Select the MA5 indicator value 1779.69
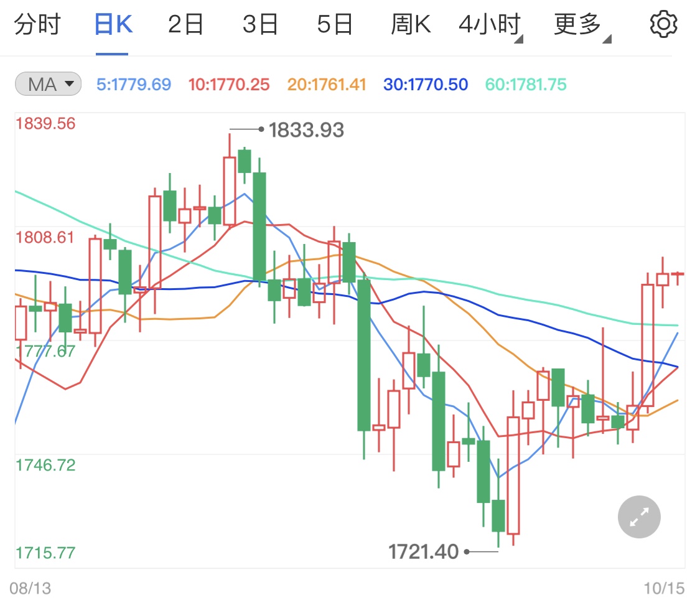Viewport: 700px width, 605px height. (x=133, y=84)
